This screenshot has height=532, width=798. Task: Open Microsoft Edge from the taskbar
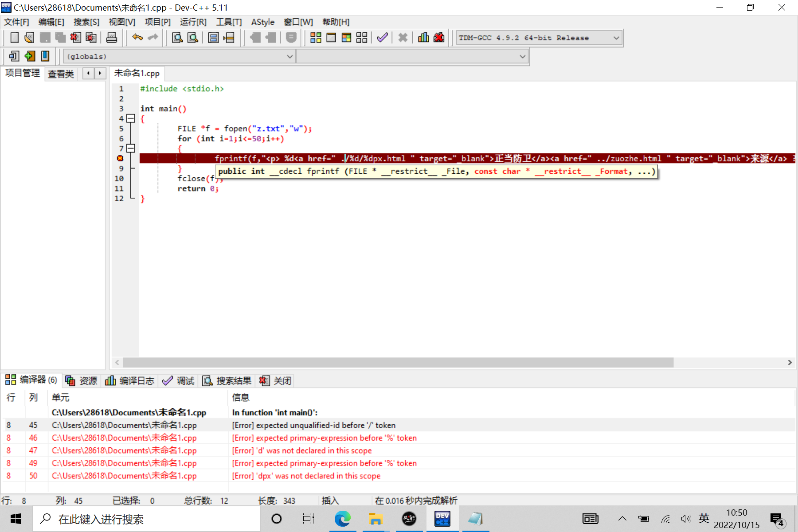click(342, 519)
